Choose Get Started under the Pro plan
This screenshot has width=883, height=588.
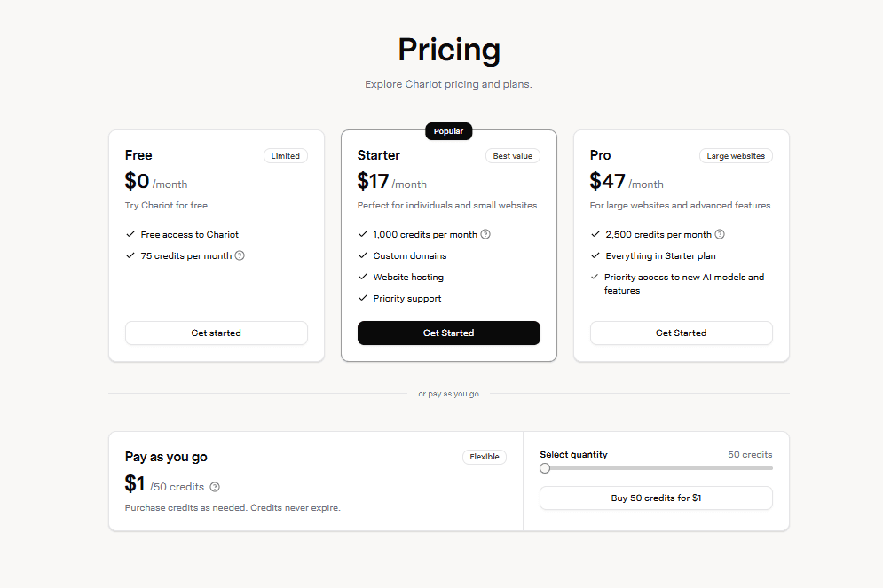682,333
